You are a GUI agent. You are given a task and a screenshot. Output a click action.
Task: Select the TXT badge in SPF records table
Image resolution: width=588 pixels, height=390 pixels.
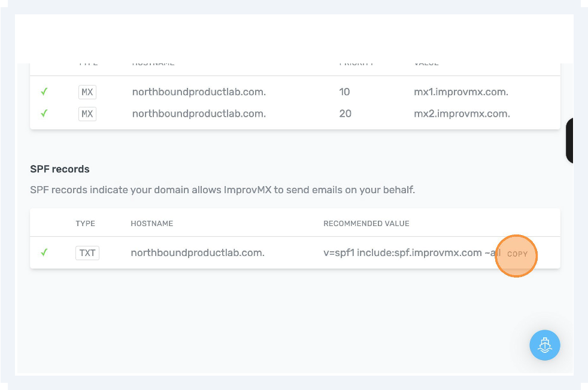87,252
